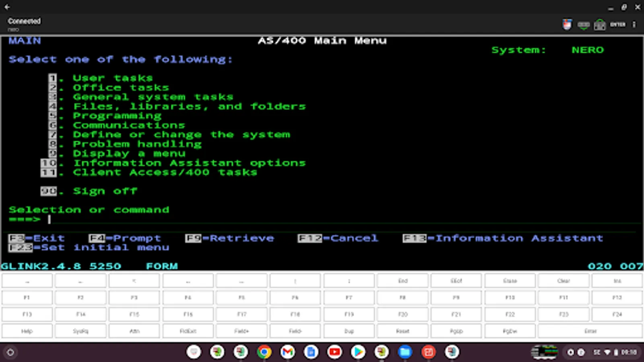Choose option 4 Files, libraries, and folders

[x=177, y=106]
